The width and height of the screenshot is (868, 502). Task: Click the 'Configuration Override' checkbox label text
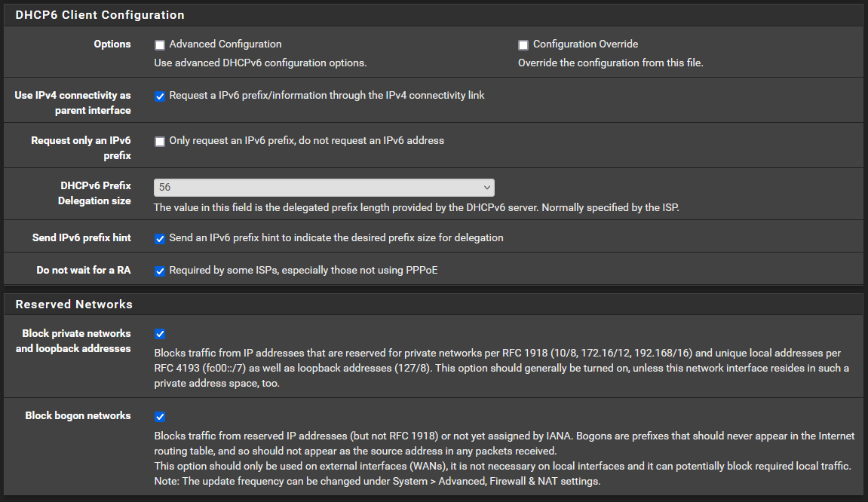coord(586,44)
